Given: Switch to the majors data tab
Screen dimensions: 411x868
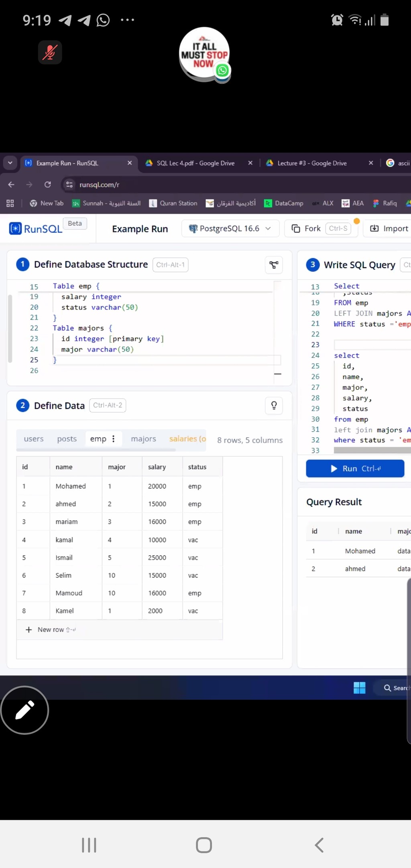Looking at the screenshot, I should click(143, 439).
